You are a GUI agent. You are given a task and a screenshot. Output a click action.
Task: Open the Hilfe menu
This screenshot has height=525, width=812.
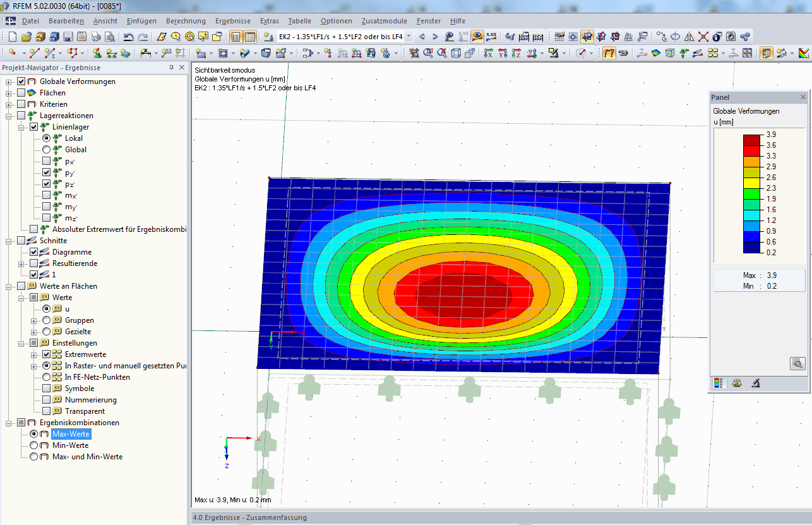click(x=458, y=21)
